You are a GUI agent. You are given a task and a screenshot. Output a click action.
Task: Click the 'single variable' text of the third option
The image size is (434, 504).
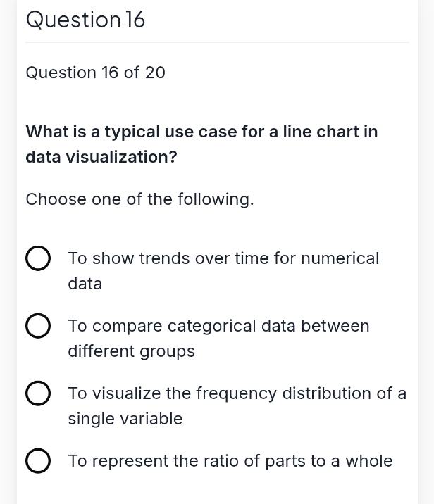coord(125,419)
